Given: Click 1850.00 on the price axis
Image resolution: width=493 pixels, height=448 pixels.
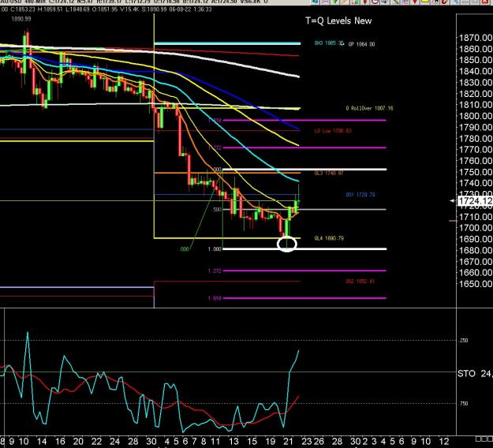Looking at the screenshot, I should [x=476, y=61].
